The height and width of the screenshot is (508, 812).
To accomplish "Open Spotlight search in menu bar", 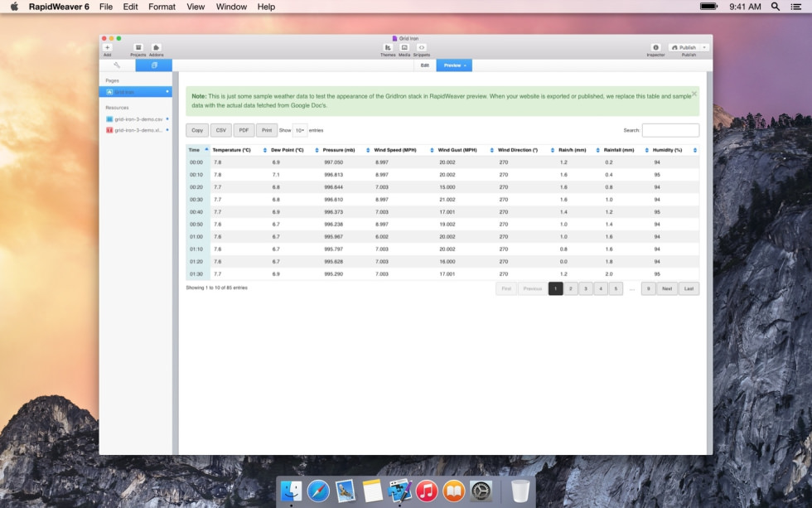I will point(776,7).
